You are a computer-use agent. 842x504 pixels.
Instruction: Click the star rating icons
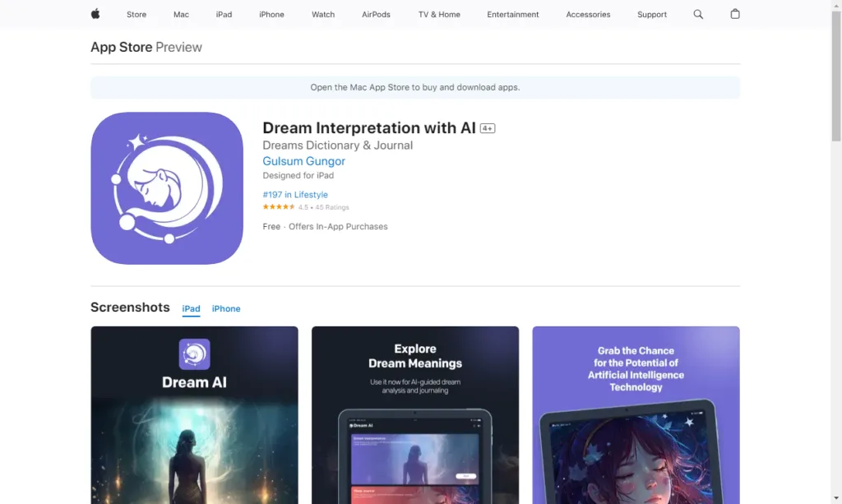(x=279, y=206)
